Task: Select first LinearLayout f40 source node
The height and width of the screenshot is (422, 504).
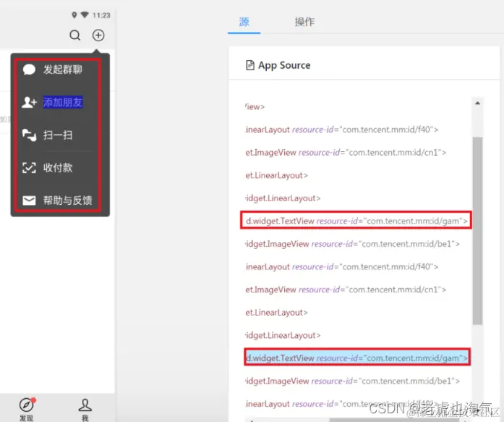Action: pos(342,130)
